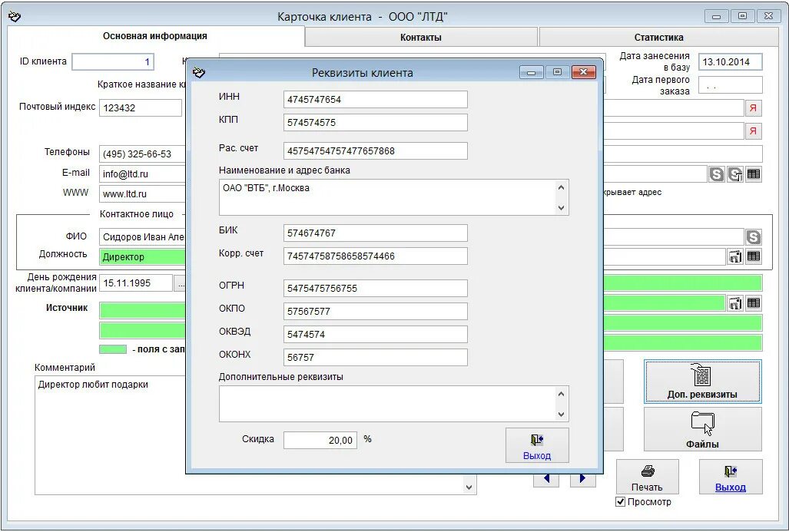789x532 pixels.
Task: Click the КПП input field
Action: (376, 123)
